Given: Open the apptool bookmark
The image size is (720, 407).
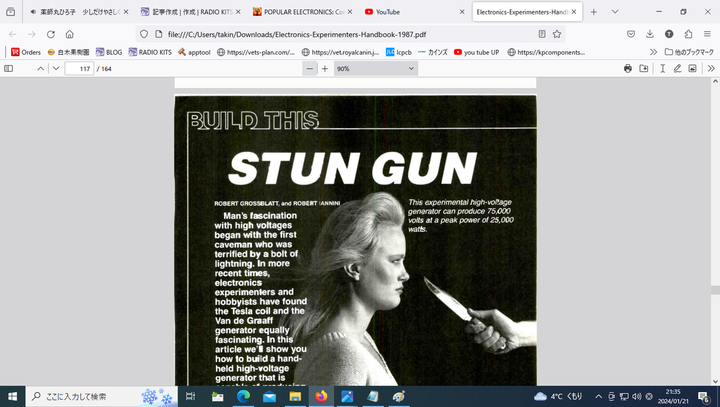Looking at the screenshot, I should click(194, 52).
